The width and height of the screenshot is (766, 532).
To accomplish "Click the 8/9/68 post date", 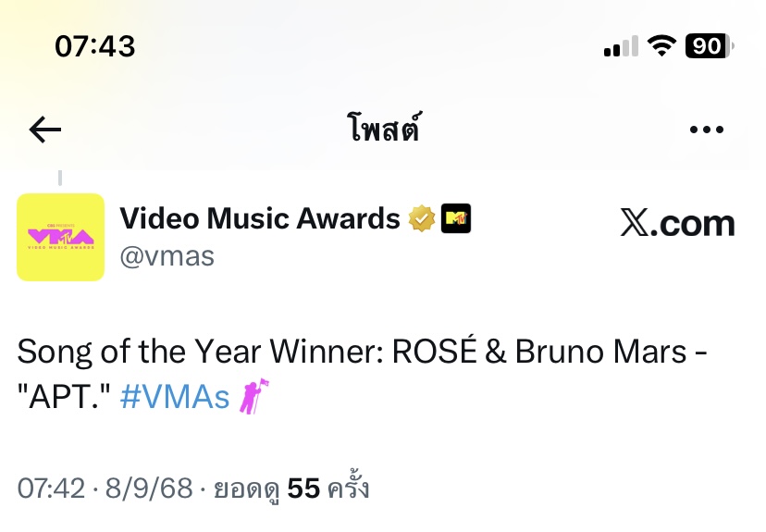I will pos(149,488).
